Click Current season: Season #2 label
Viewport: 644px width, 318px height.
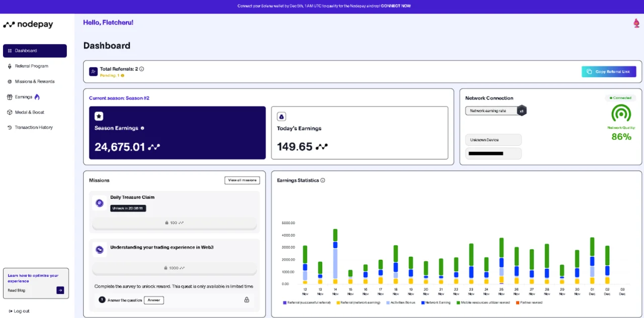119,98
